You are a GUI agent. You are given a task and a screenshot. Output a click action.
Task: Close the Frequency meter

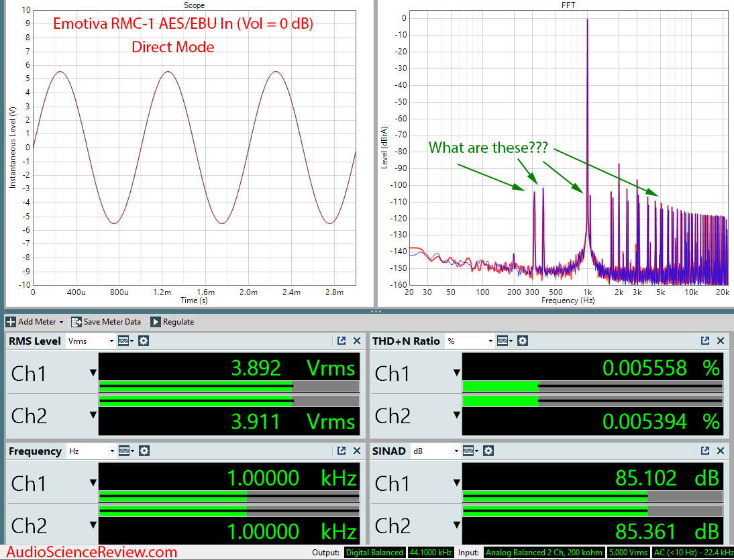[357, 451]
